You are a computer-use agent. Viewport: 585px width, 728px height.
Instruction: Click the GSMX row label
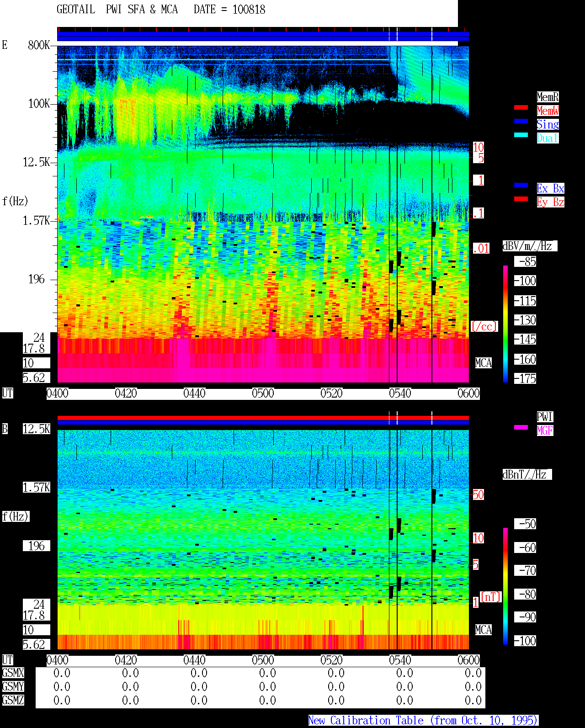pyautogui.click(x=13, y=673)
